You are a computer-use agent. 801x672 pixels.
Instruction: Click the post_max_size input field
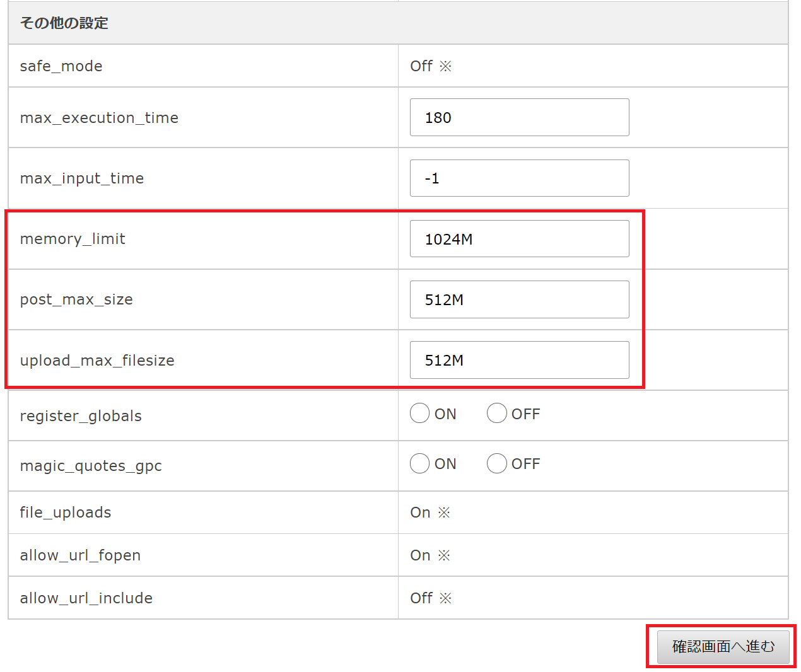pos(519,299)
